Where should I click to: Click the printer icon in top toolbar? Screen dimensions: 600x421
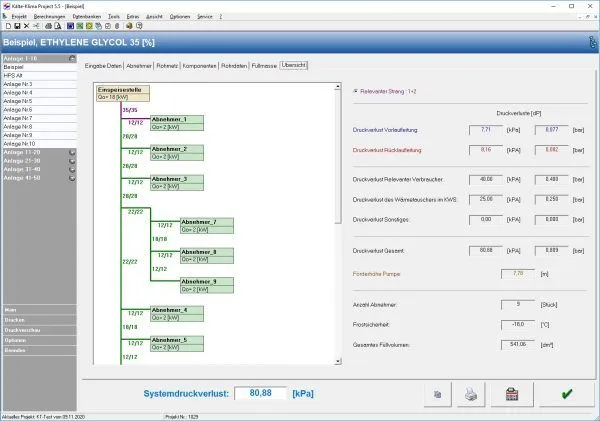click(49, 26)
